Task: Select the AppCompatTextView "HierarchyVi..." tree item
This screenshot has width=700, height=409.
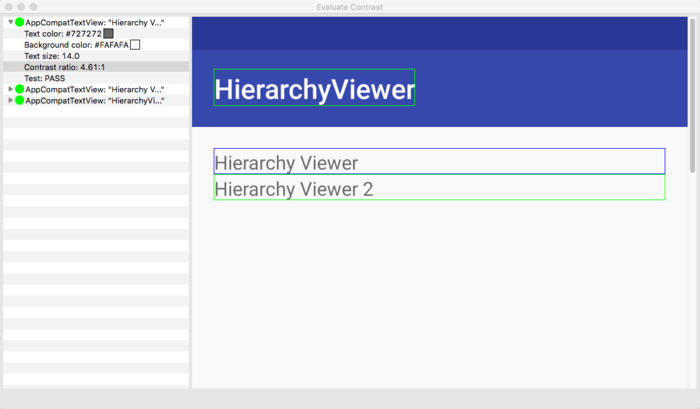Action: [x=96, y=100]
